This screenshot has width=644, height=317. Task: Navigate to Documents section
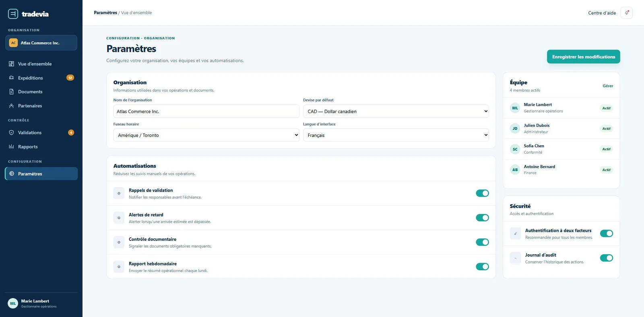click(41, 92)
